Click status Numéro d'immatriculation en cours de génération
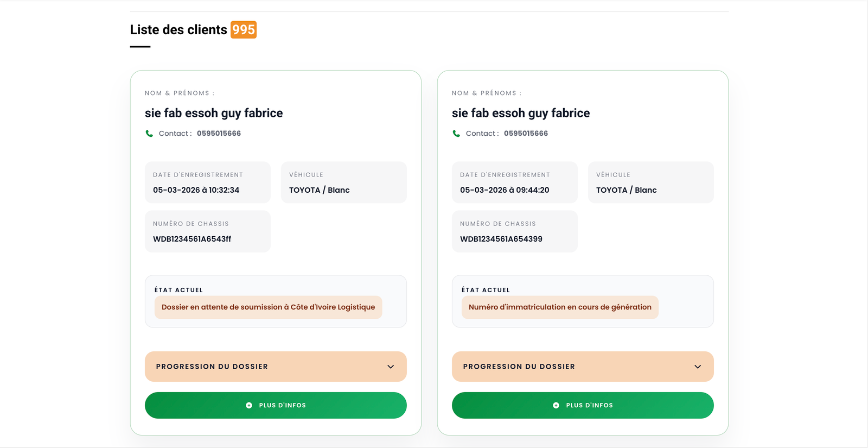The height and width of the screenshot is (448, 868). coord(560,307)
